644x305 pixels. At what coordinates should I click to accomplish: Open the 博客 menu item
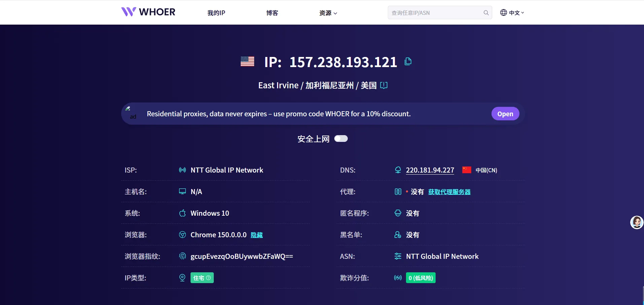click(x=272, y=13)
